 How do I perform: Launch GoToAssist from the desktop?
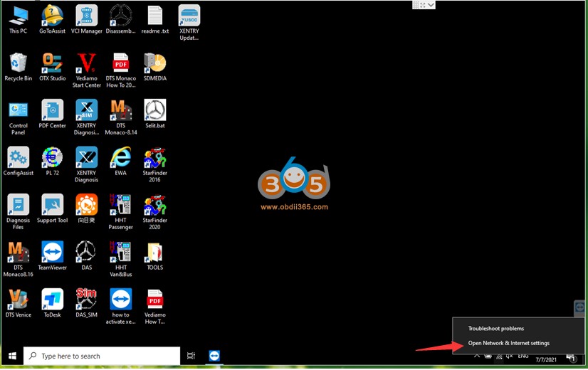(x=52, y=20)
